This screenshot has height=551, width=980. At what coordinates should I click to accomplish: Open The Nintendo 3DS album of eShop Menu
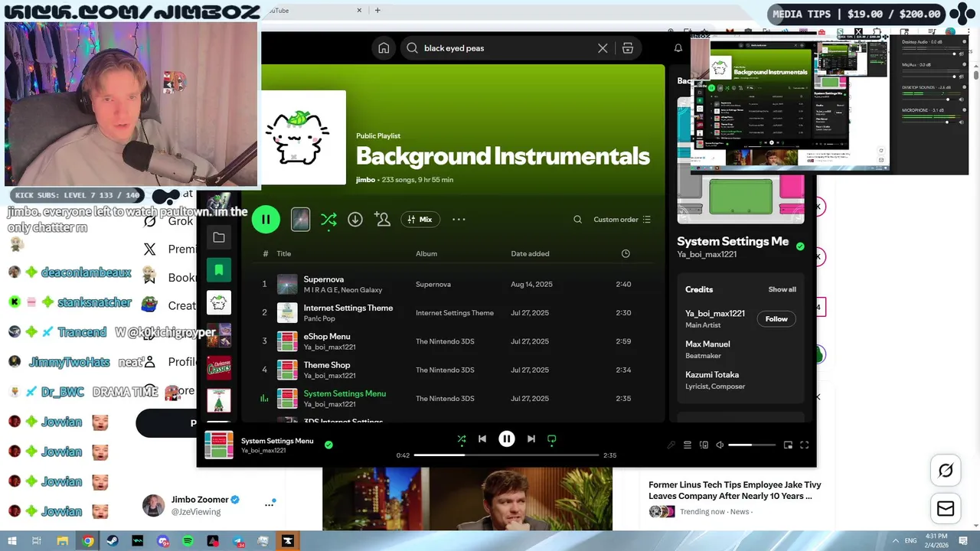click(x=445, y=341)
